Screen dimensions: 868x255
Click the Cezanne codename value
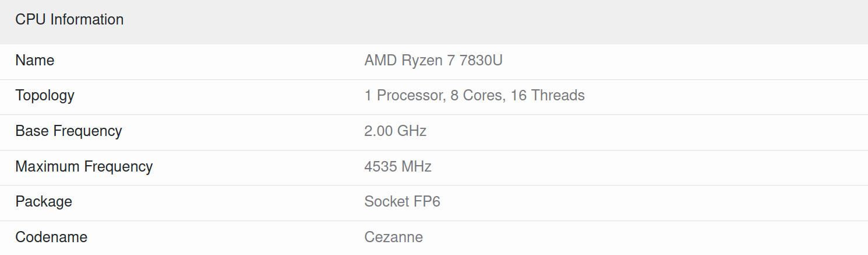[394, 237]
